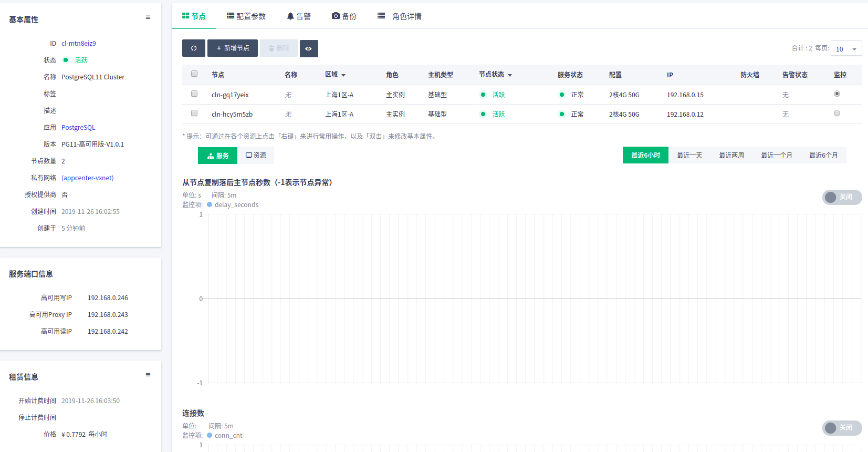Open cluster ID cl-mtn8eiz9 link
This screenshot has width=868, height=452.
tap(79, 44)
